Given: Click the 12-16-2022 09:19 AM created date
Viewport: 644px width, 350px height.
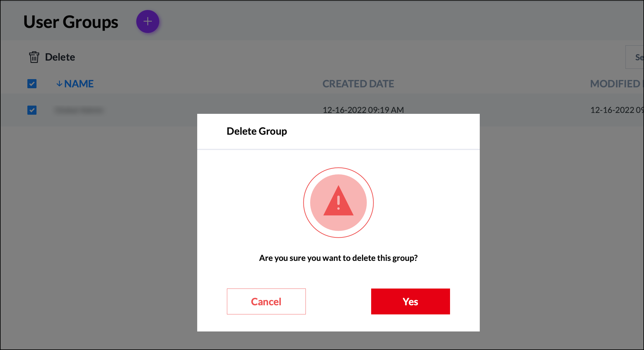Looking at the screenshot, I should pos(363,110).
